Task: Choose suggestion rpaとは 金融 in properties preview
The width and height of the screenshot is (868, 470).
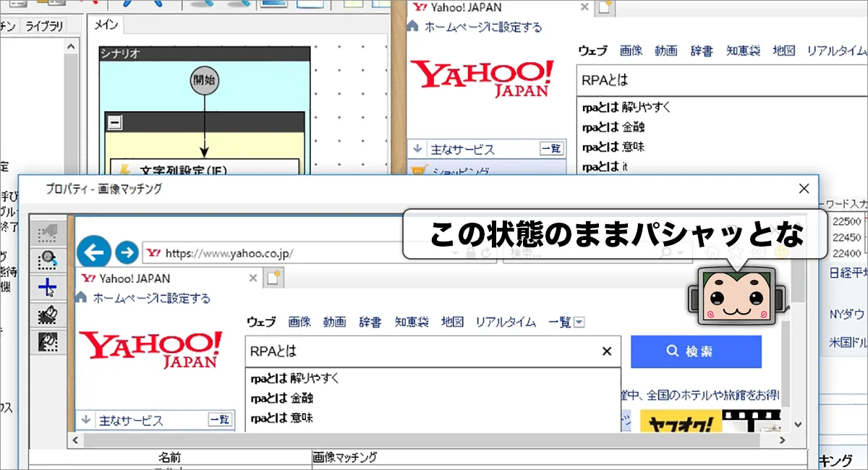Action: [x=282, y=398]
